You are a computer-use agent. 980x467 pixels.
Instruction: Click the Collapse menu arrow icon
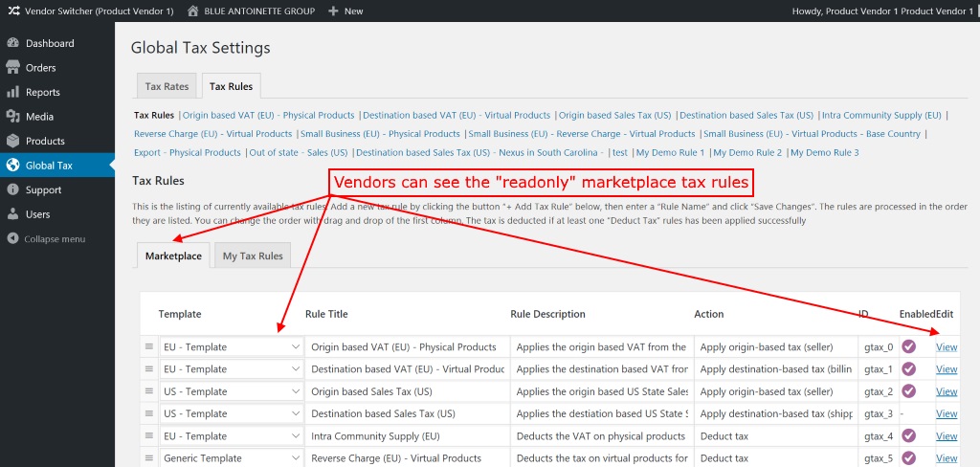(12, 239)
